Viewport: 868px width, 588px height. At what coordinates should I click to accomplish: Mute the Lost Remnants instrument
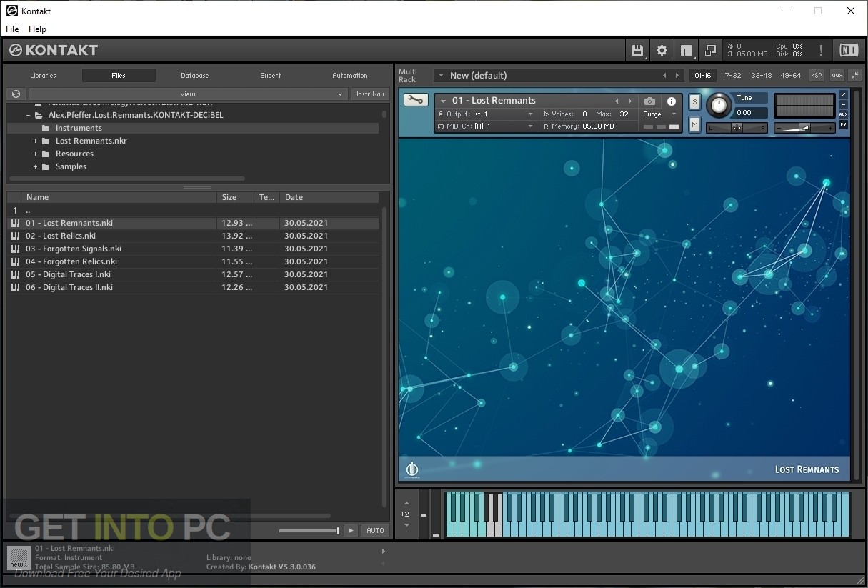click(x=694, y=124)
